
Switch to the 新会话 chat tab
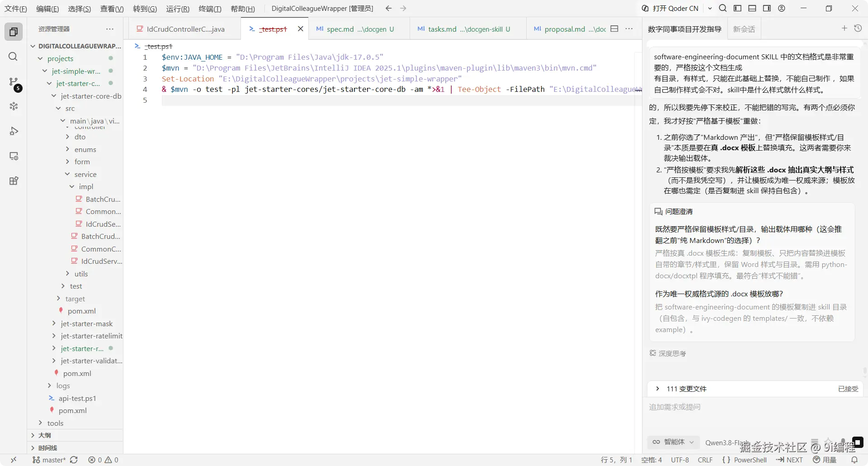(x=744, y=29)
